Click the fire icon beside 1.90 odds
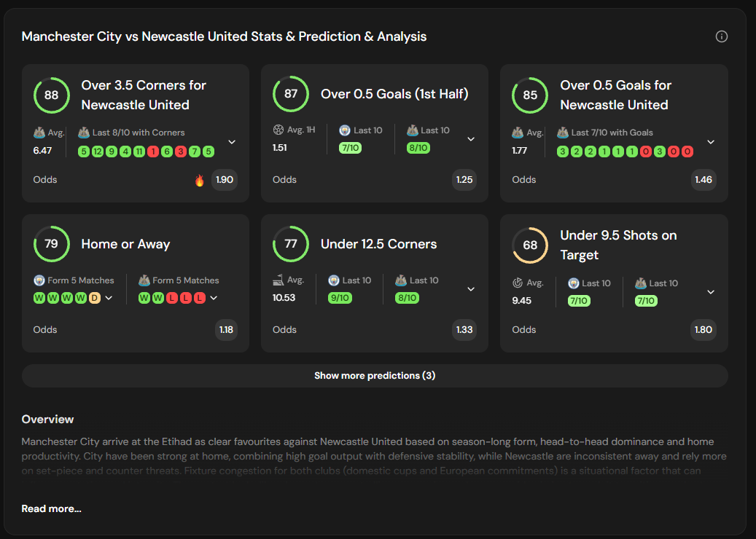This screenshot has width=756, height=539. [200, 180]
